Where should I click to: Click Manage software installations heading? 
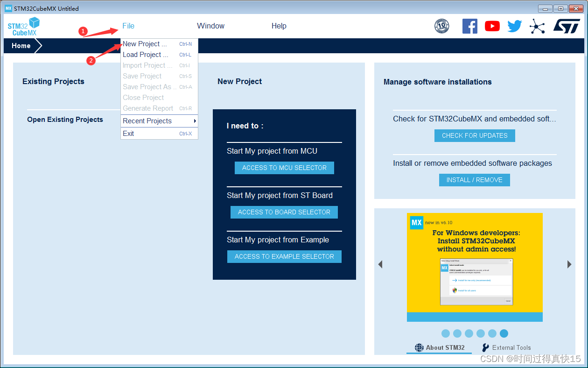point(438,82)
